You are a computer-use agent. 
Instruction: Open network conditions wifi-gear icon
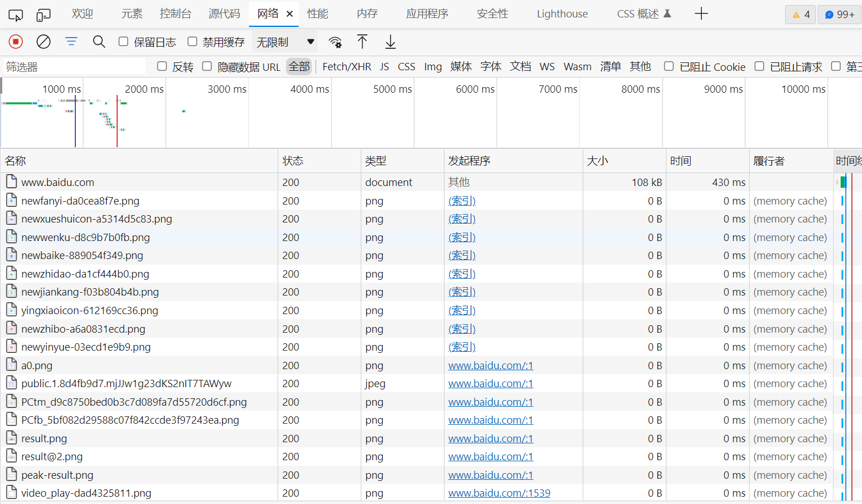pyautogui.click(x=335, y=42)
